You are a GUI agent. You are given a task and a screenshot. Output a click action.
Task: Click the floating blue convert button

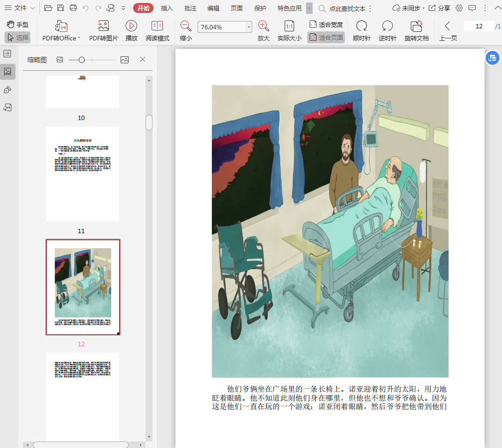(492, 58)
